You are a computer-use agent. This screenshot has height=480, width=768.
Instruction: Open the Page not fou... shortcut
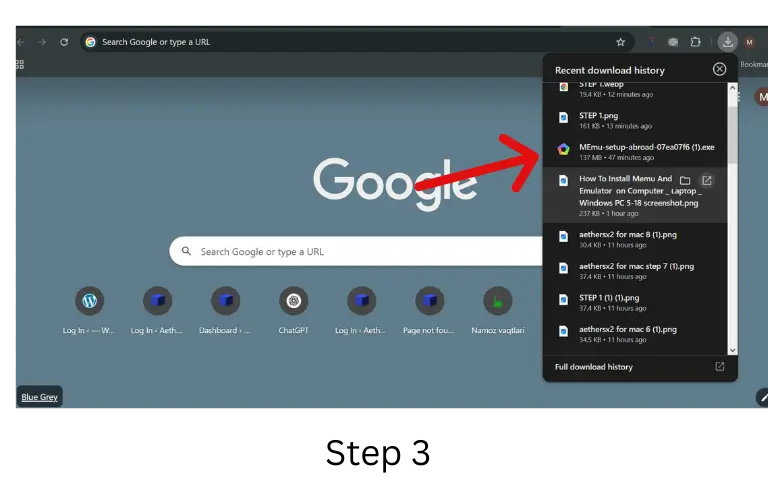click(429, 310)
